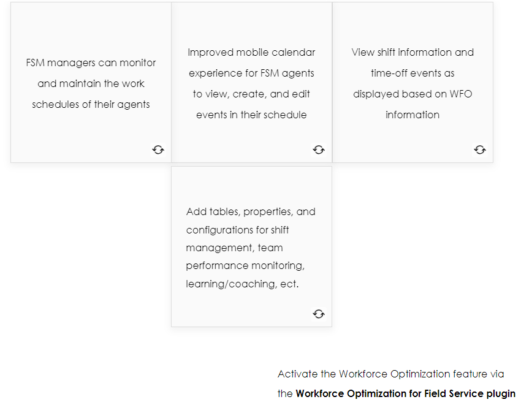Open the Workforce Optimization for Field Service plugin
Screen dimensions: 532x405
405,394
